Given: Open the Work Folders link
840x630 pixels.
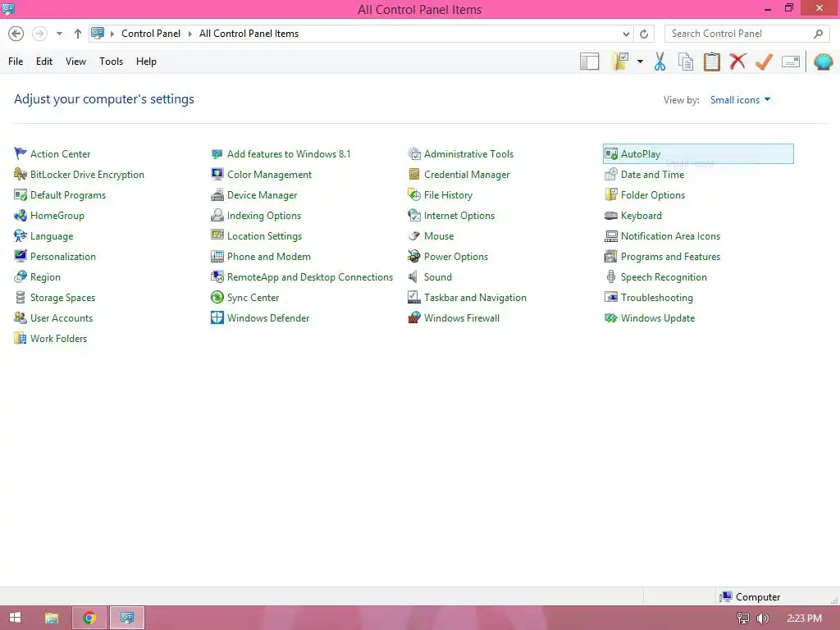Looking at the screenshot, I should (x=58, y=339).
